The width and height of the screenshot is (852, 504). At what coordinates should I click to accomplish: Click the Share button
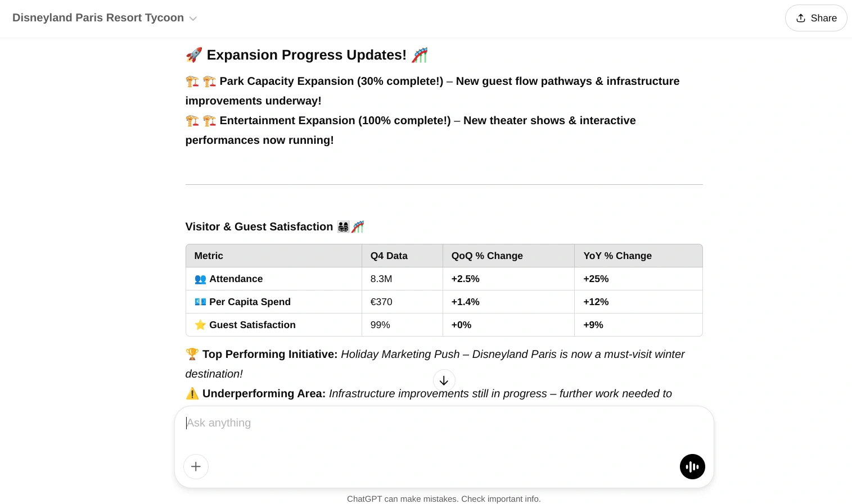pyautogui.click(x=816, y=18)
